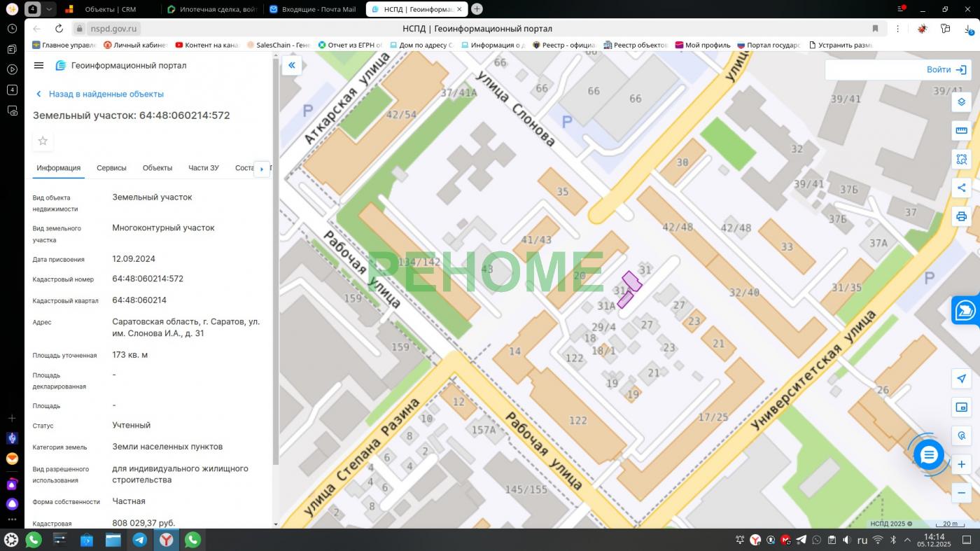The height and width of the screenshot is (551, 980).
Task: Click the date value 12.09.2024
Action: pyautogui.click(x=134, y=258)
